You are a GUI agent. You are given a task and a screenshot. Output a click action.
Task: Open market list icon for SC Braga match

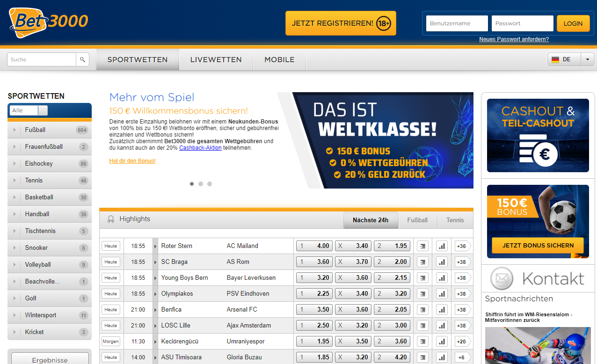click(423, 262)
